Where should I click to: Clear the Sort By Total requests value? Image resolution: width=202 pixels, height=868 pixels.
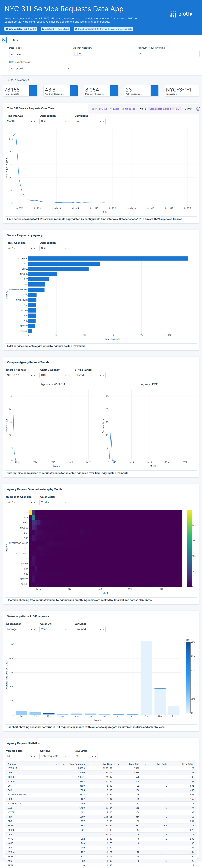[x=66, y=756]
